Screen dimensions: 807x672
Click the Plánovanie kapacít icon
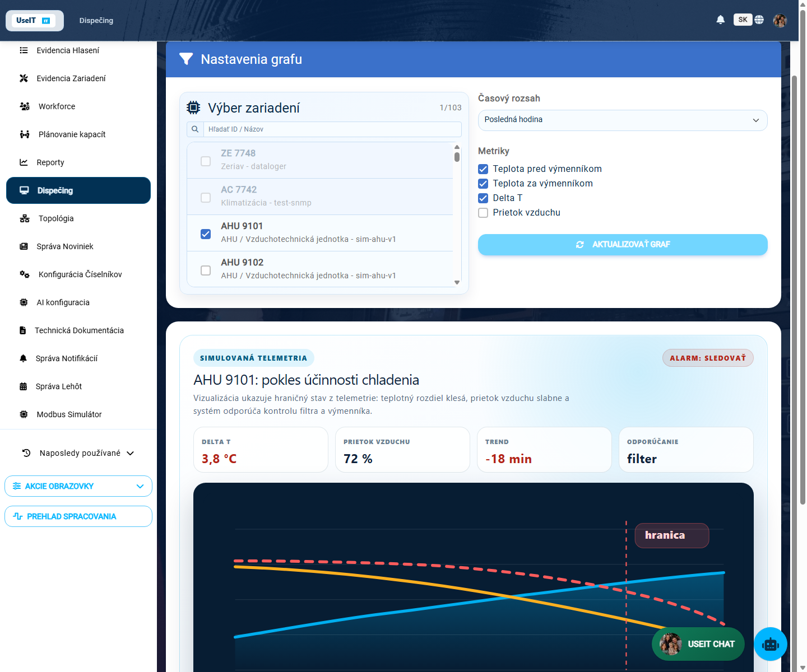point(25,134)
